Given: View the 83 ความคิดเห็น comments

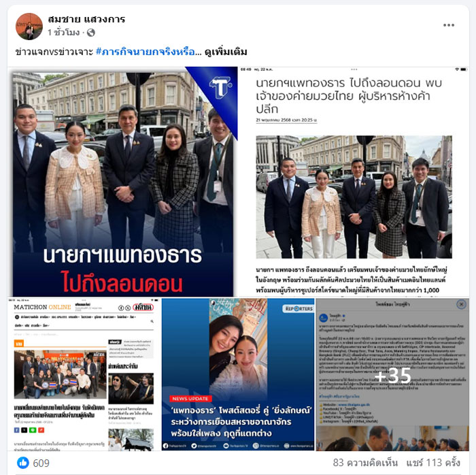Looking at the screenshot, I should coord(365,463).
